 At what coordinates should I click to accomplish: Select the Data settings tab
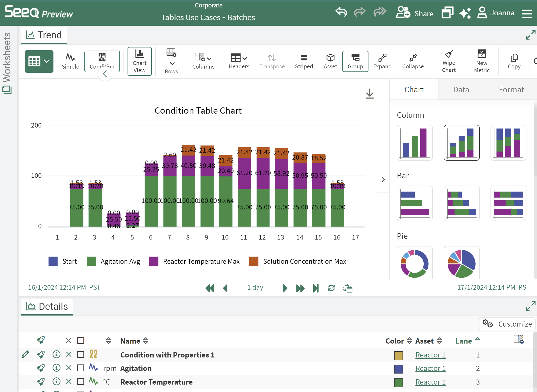461,90
